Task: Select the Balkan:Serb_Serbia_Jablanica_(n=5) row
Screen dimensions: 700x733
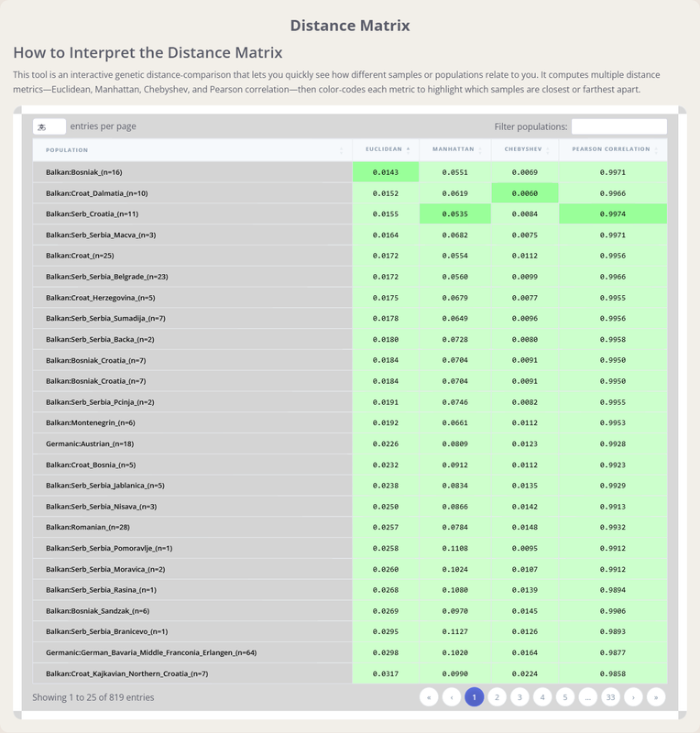Action: click(x=350, y=486)
